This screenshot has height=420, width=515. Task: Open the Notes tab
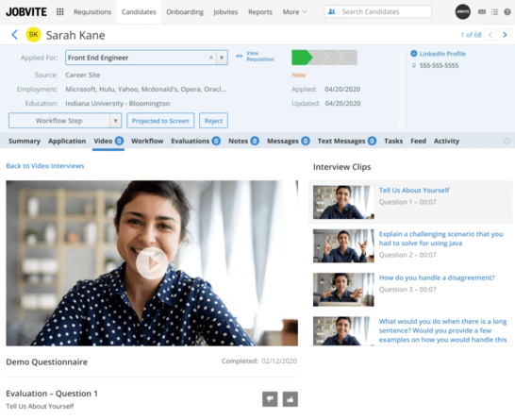[x=243, y=141]
